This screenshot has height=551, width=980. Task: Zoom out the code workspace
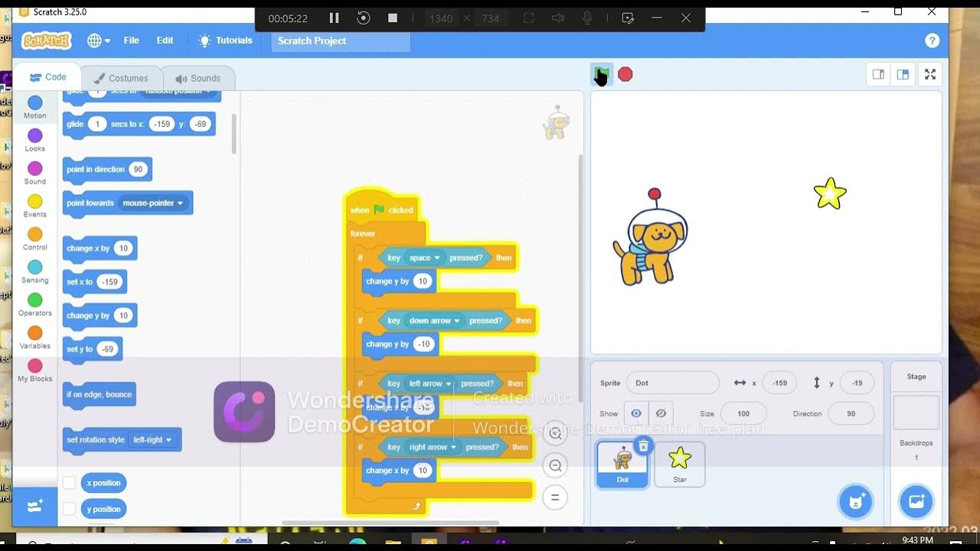coord(555,465)
